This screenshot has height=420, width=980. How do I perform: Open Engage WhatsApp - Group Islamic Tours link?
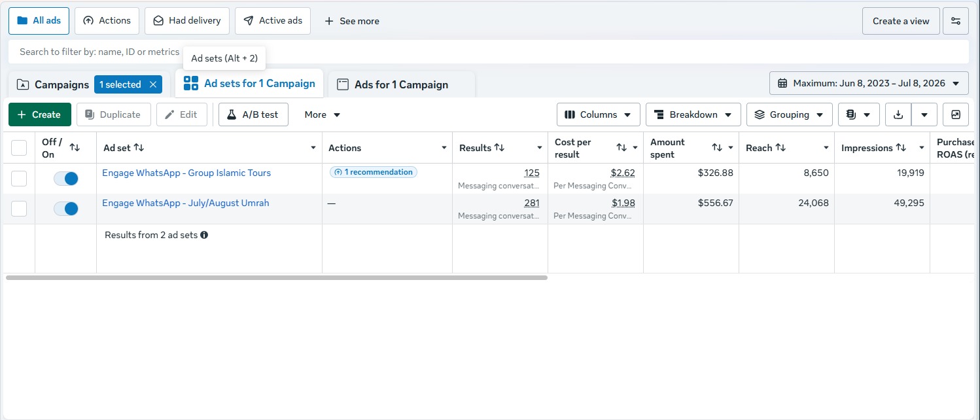pos(186,173)
